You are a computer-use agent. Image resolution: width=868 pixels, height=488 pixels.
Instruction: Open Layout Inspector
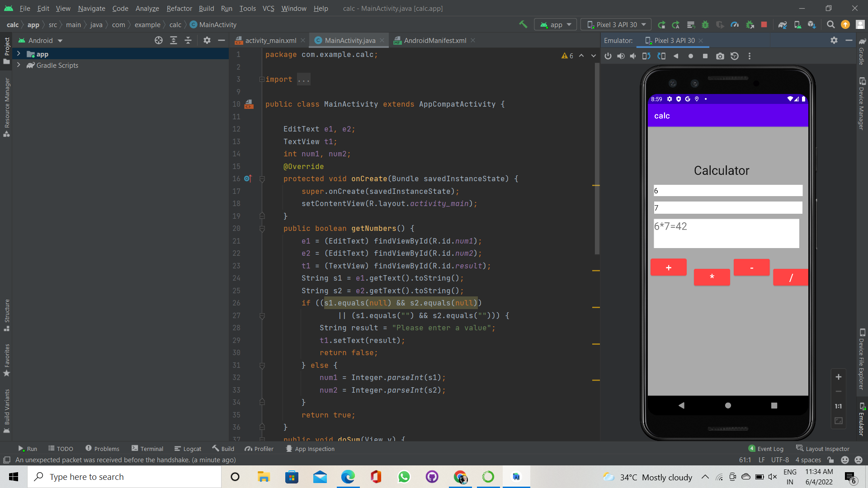click(827, 448)
